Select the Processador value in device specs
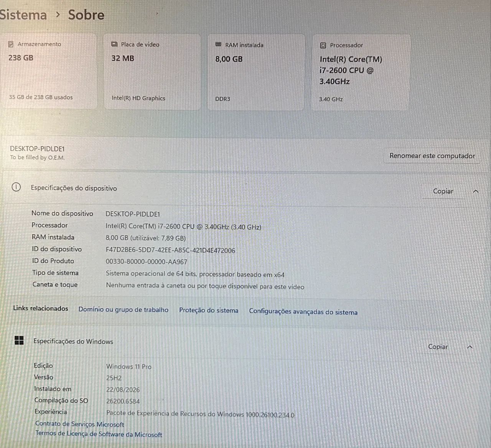 click(183, 227)
